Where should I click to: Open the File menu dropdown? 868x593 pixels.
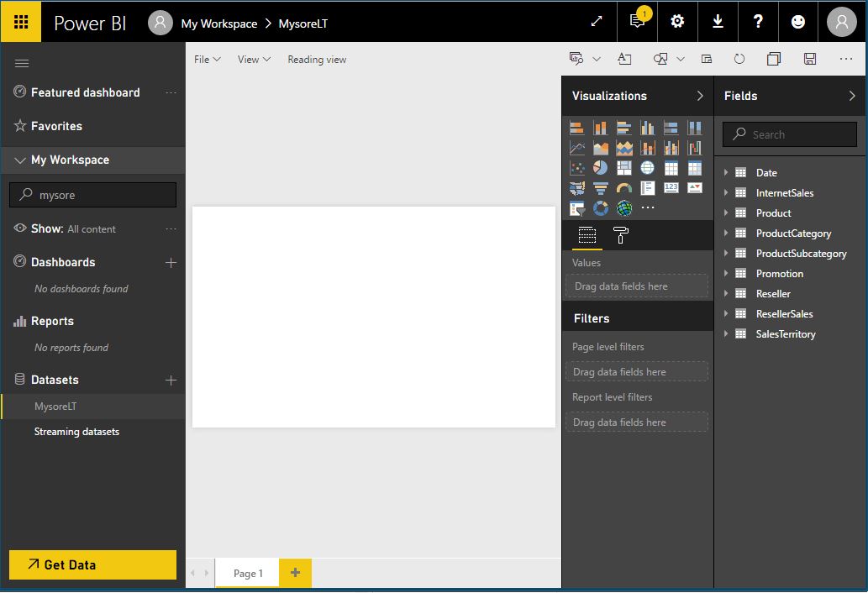click(x=207, y=60)
